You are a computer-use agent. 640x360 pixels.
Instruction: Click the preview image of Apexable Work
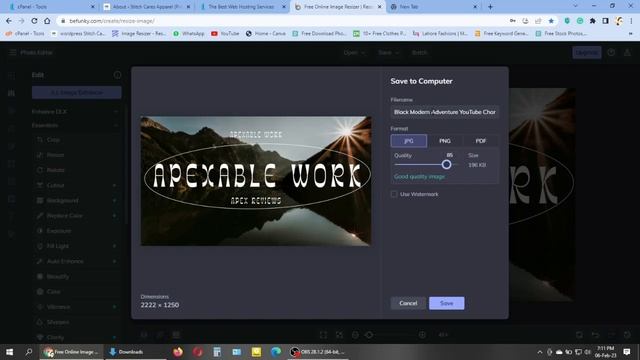pyautogui.click(x=256, y=181)
